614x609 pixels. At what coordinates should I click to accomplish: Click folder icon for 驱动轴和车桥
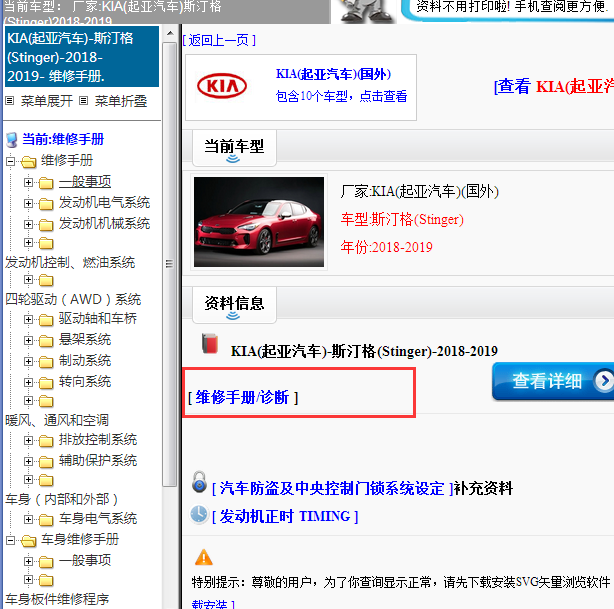(x=46, y=320)
